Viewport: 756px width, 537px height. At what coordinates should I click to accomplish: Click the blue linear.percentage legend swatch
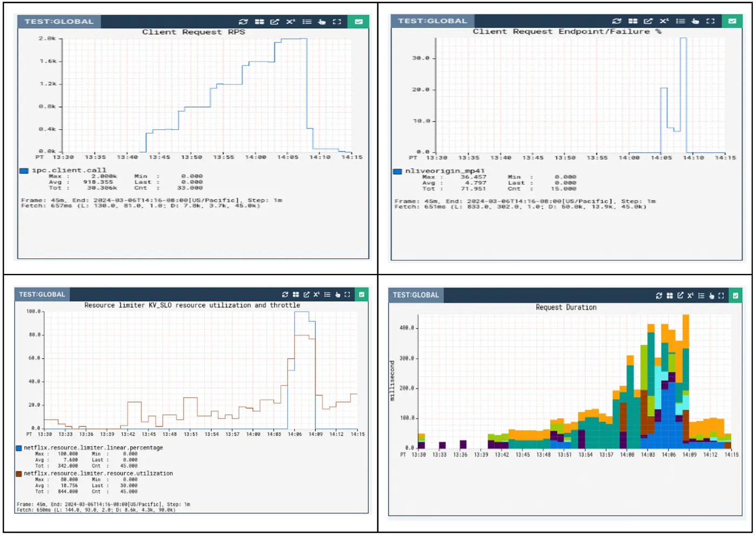19,448
